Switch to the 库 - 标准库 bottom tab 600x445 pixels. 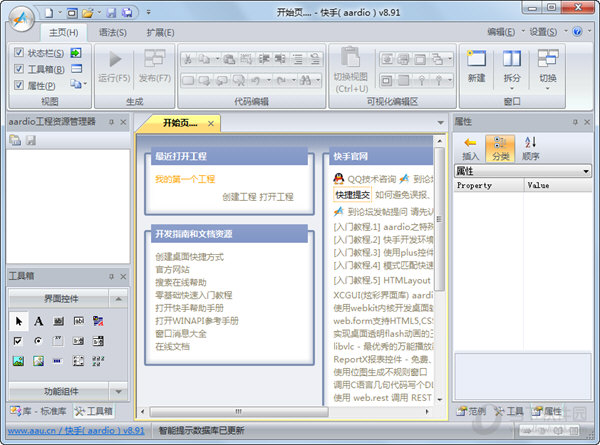[x=38, y=411]
